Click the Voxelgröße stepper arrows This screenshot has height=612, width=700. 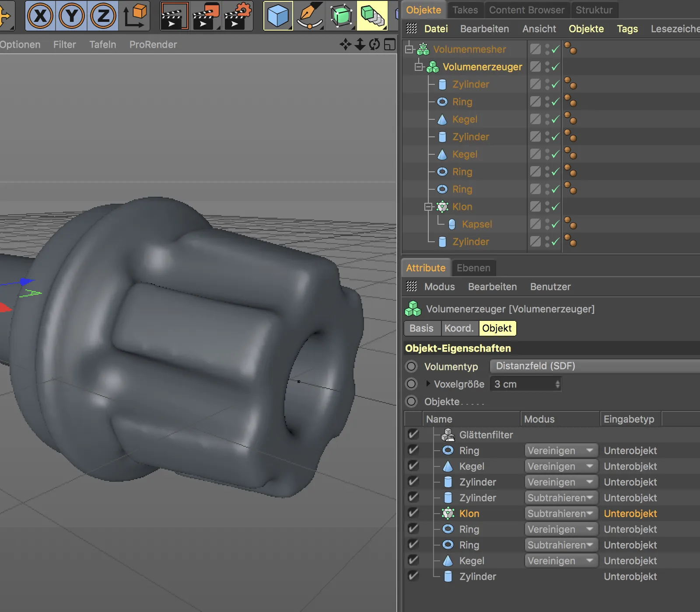pos(557,384)
